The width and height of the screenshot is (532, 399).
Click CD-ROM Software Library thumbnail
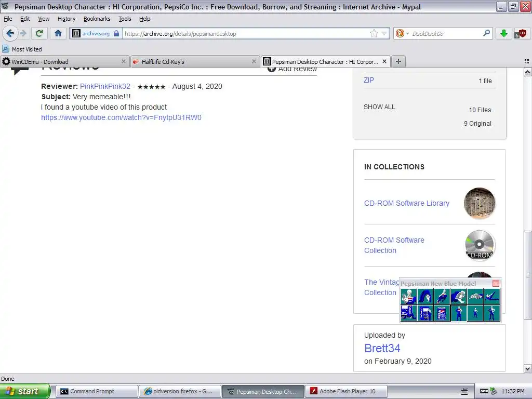(x=480, y=203)
